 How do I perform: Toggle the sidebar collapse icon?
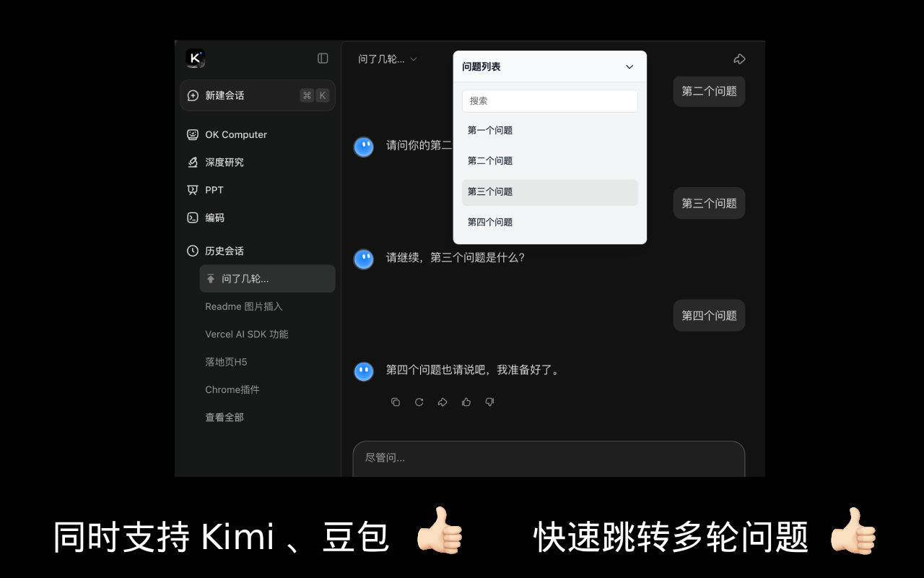tap(323, 59)
